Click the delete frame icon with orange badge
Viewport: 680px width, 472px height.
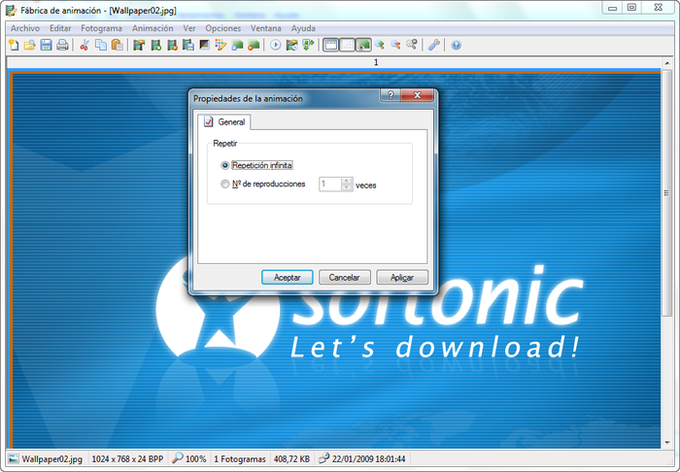click(172, 45)
